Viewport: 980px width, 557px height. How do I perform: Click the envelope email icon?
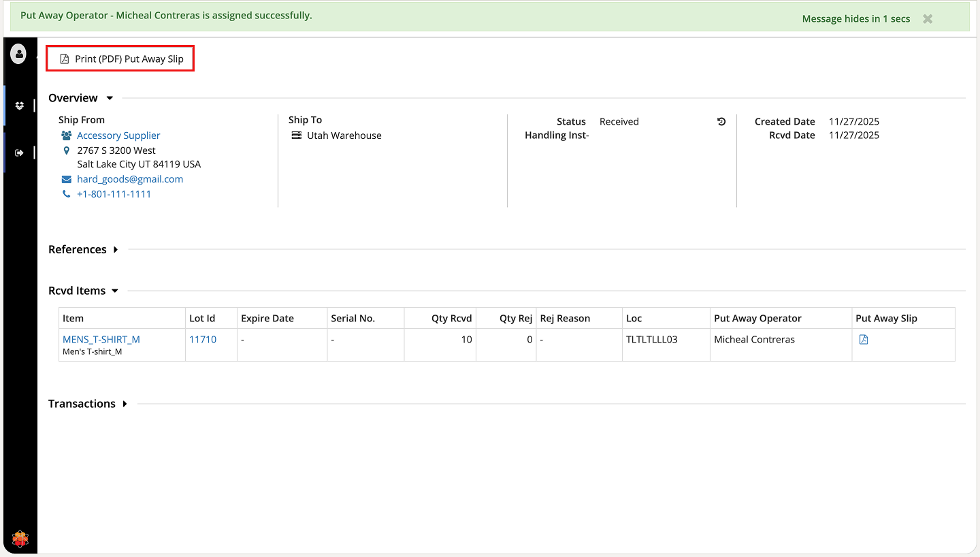pos(67,179)
